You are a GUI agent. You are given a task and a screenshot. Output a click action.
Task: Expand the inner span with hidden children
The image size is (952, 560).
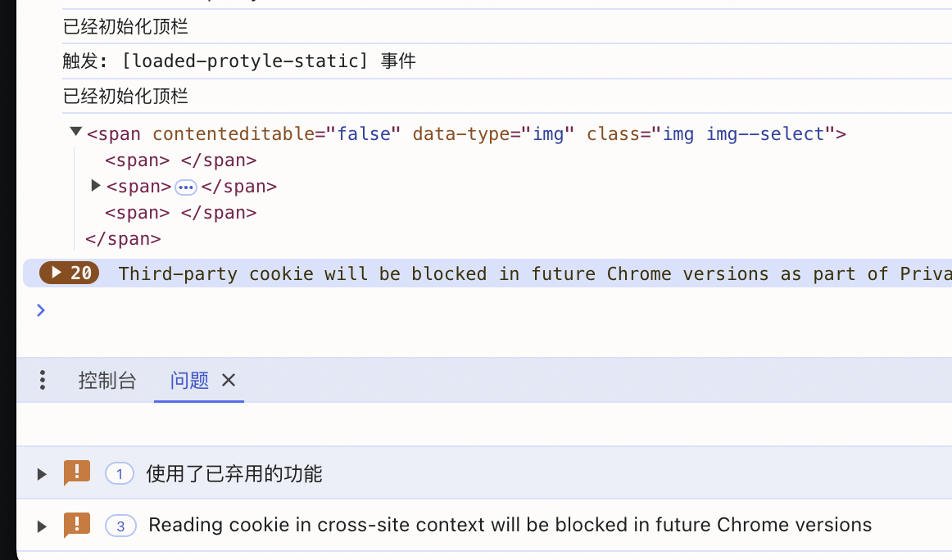coord(95,185)
